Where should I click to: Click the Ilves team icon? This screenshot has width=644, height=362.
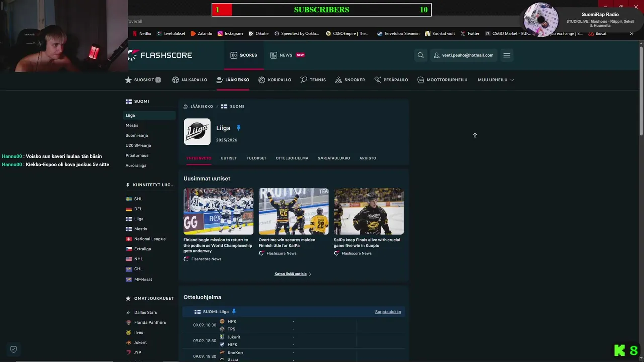tap(128, 332)
